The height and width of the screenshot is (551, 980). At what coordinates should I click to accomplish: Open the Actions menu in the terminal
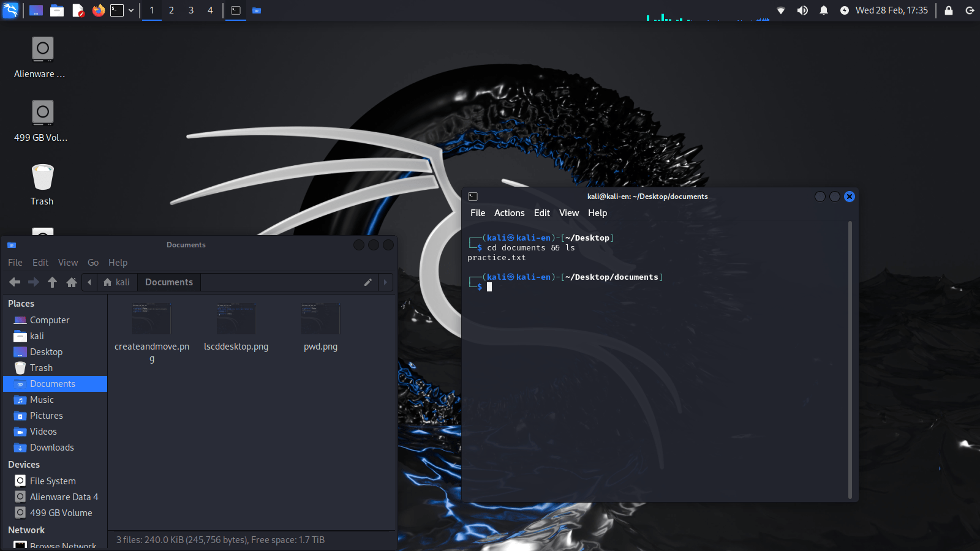tap(510, 213)
